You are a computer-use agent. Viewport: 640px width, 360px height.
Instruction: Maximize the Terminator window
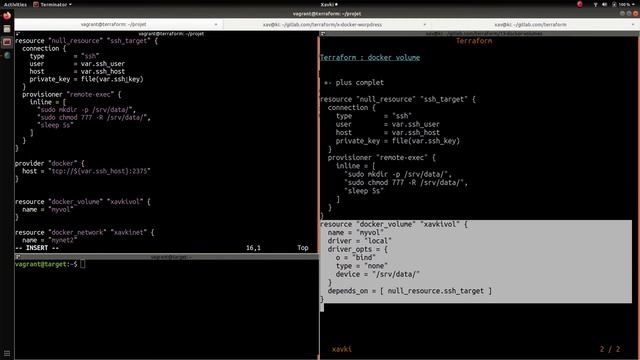[629, 13]
